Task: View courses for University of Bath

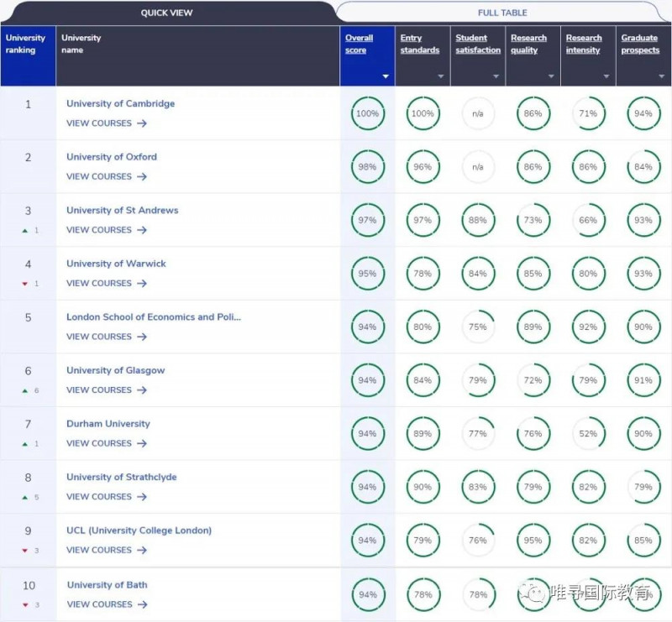Action: tap(108, 604)
